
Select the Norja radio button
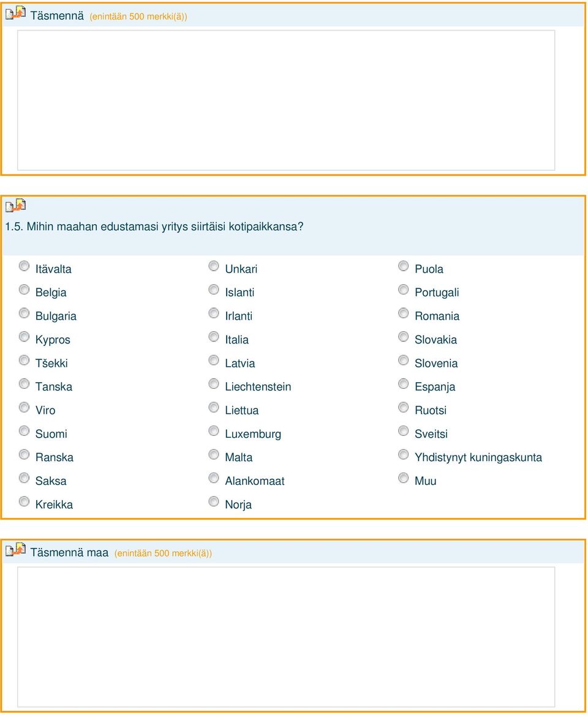[x=214, y=501]
